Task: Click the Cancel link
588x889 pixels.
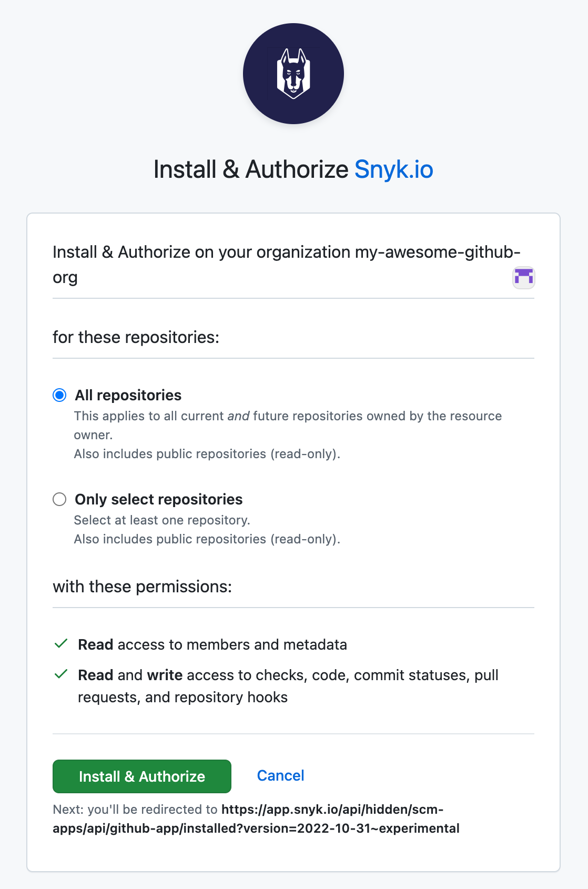Action: coord(280,775)
